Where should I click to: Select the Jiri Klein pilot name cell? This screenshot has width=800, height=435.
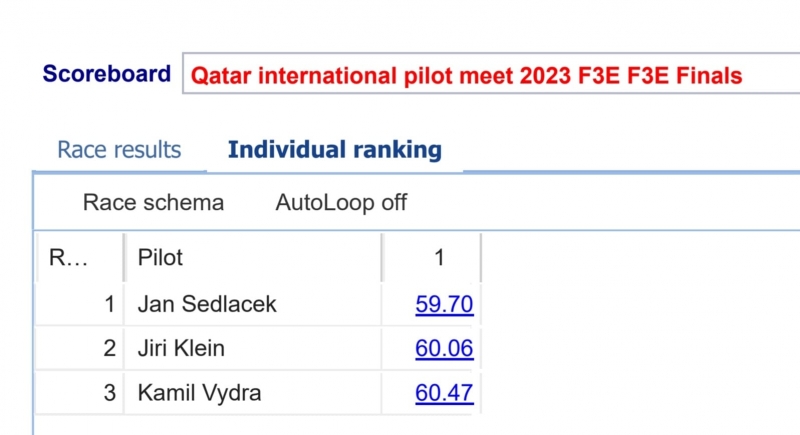(253, 349)
